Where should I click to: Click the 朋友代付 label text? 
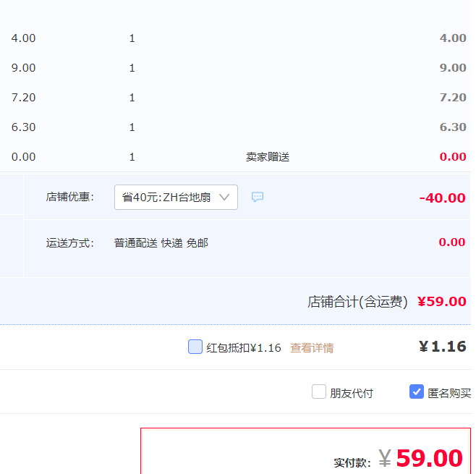click(352, 393)
